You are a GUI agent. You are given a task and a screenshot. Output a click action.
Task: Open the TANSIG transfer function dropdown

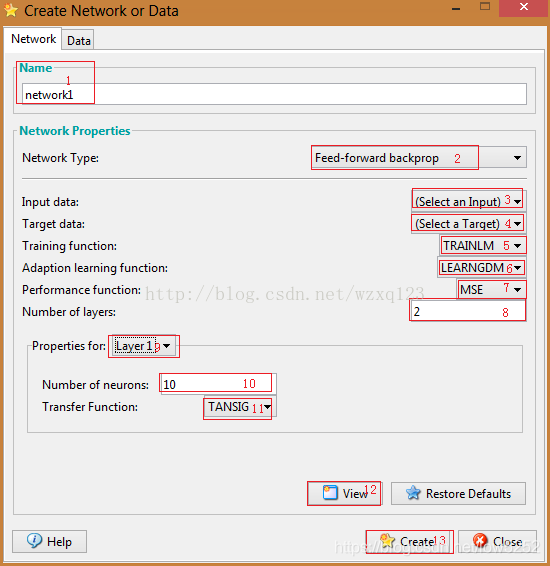point(240,407)
